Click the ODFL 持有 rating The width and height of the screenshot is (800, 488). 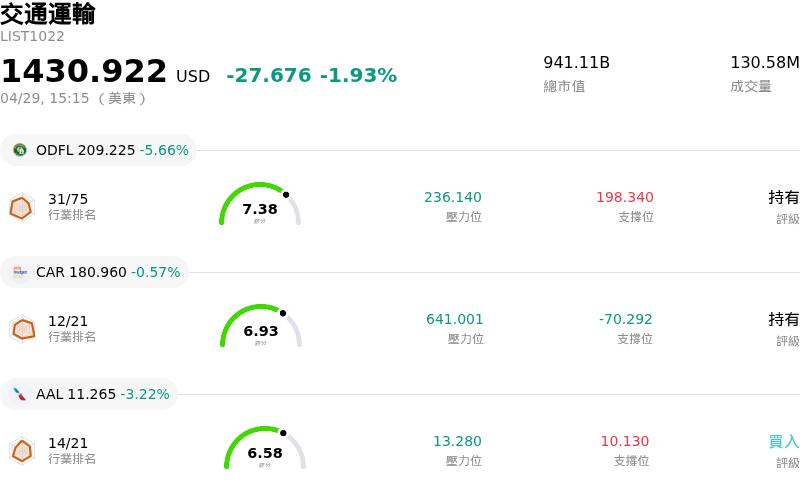tap(783, 197)
